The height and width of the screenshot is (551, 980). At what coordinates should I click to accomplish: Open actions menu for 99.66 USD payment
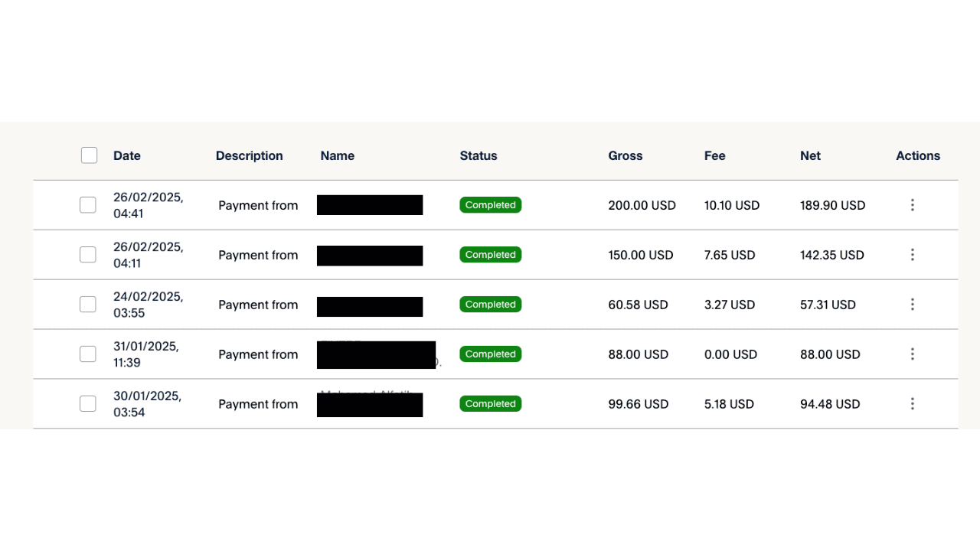tap(912, 404)
